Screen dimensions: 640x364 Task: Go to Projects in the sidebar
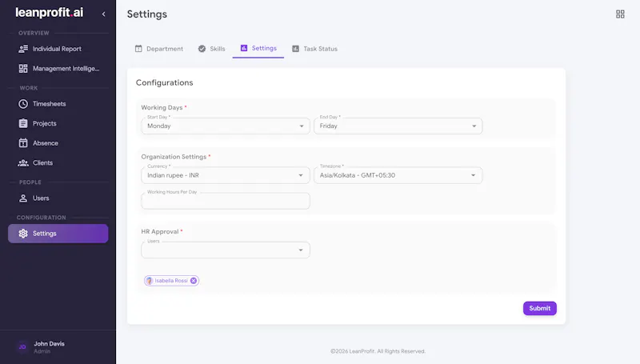click(x=58, y=123)
